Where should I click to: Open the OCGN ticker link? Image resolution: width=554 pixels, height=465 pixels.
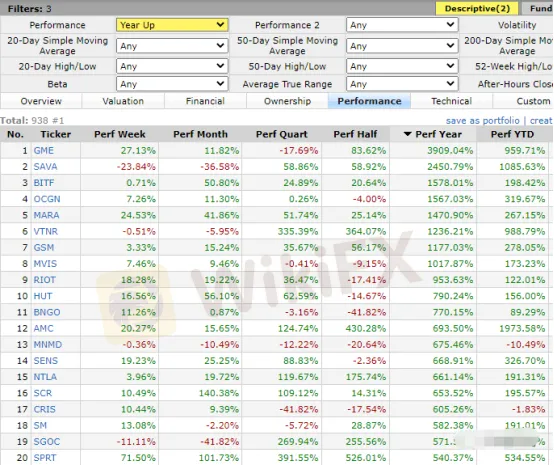pos(47,199)
